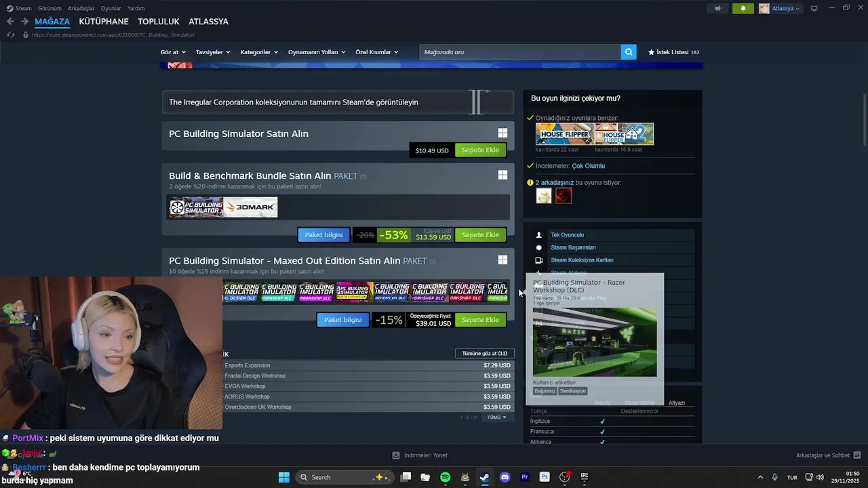This screenshot has height=488, width=868.
Task: Open the Atlassya account dropdown
Action: click(x=780, y=8)
